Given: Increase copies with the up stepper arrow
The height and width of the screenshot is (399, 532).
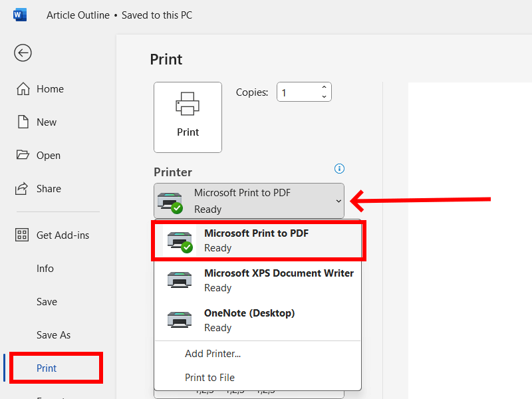Looking at the screenshot, I should [x=324, y=87].
